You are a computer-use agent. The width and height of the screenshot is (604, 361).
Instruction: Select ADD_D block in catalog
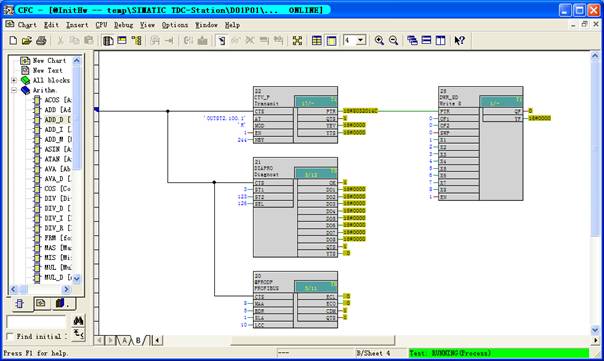pyautogui.click(x=54, y=120)
